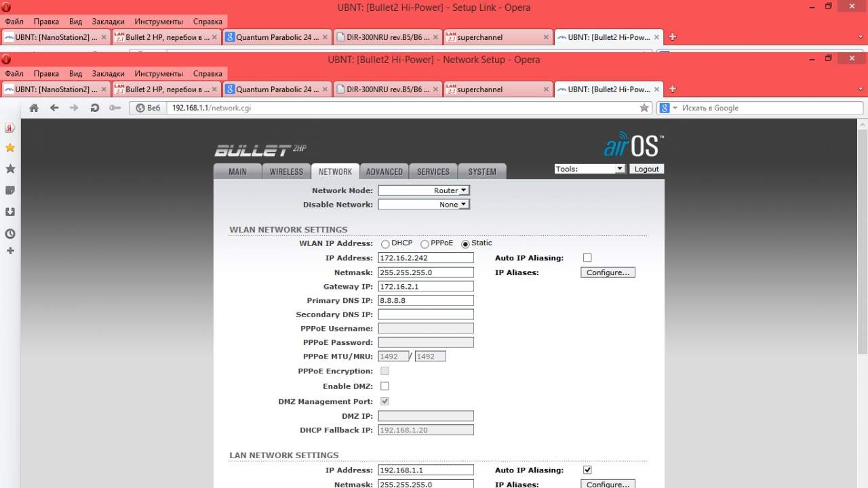
Task: Open the Network Mode dropdown set to Router
Action: coord(424,190)
